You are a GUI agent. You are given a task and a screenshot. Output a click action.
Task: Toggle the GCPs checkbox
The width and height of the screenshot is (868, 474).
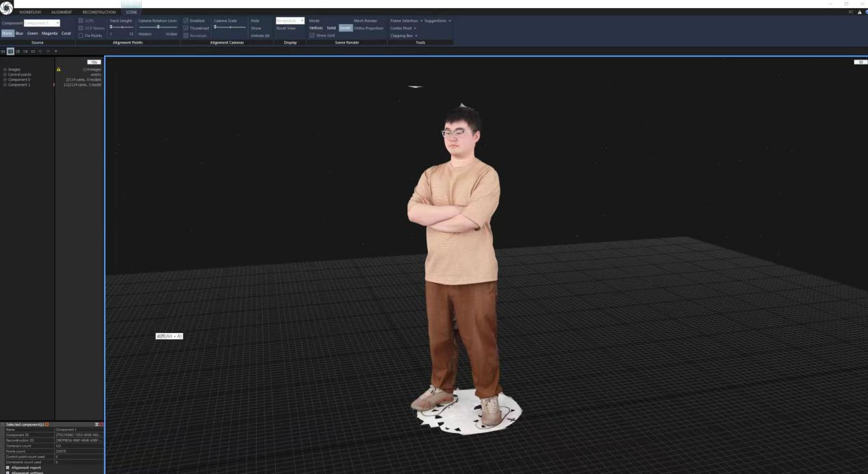point(81,21)
